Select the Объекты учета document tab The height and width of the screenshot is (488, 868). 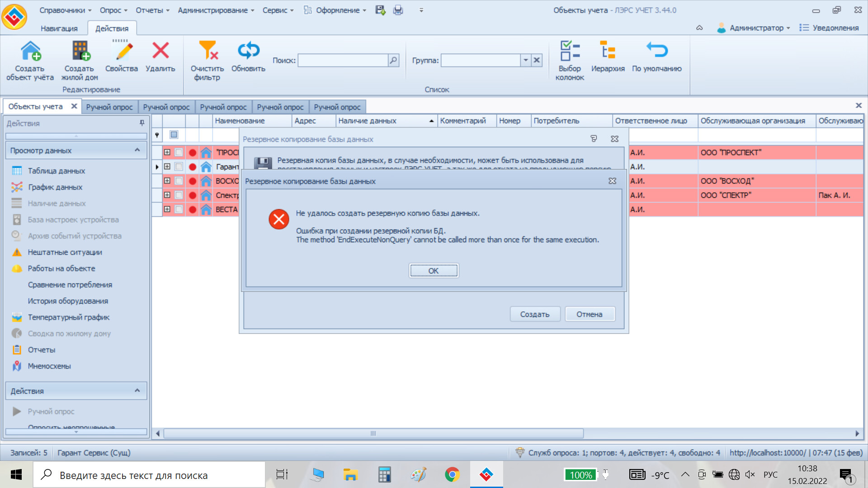pyautogui.click(x=35, y=106)
